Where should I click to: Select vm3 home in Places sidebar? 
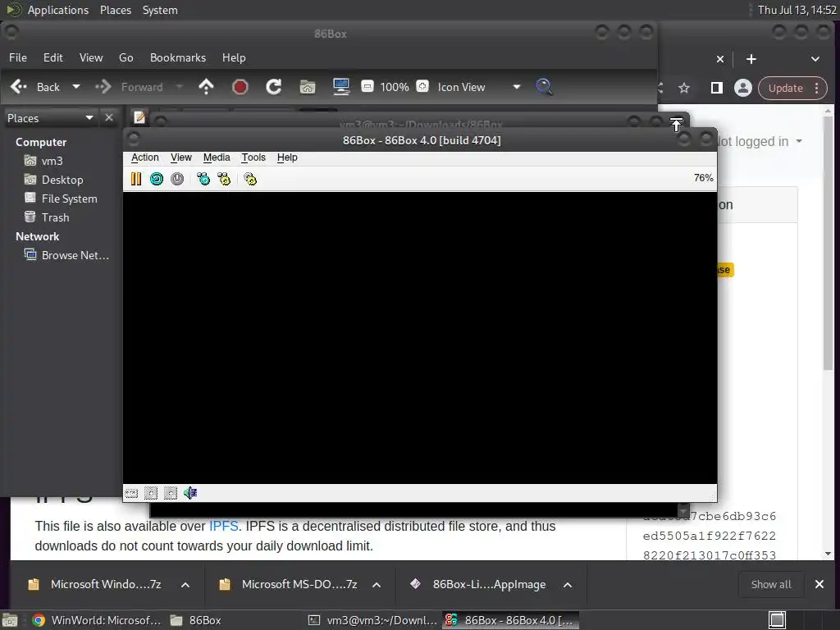click(52, 161)
